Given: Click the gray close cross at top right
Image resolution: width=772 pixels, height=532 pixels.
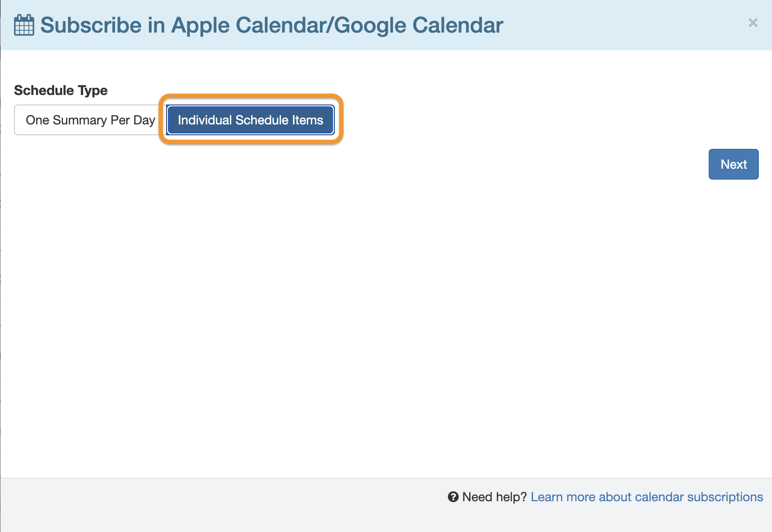Looking at the screenshot, I should pyautogui.click(x=753, y=23).
